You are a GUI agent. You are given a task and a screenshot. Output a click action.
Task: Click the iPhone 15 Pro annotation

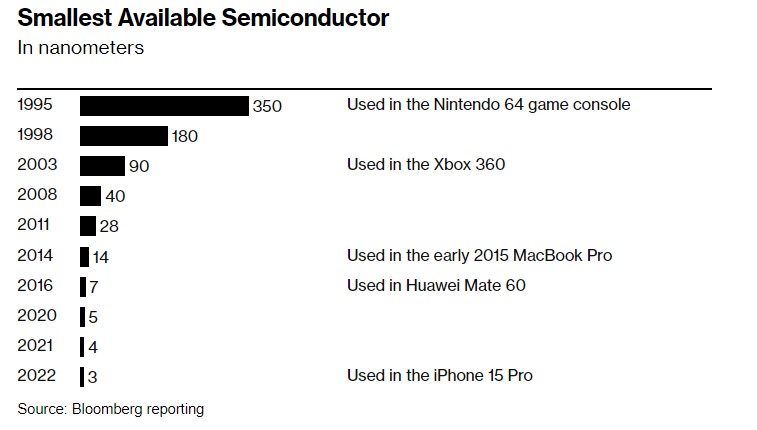coord(439,375)
